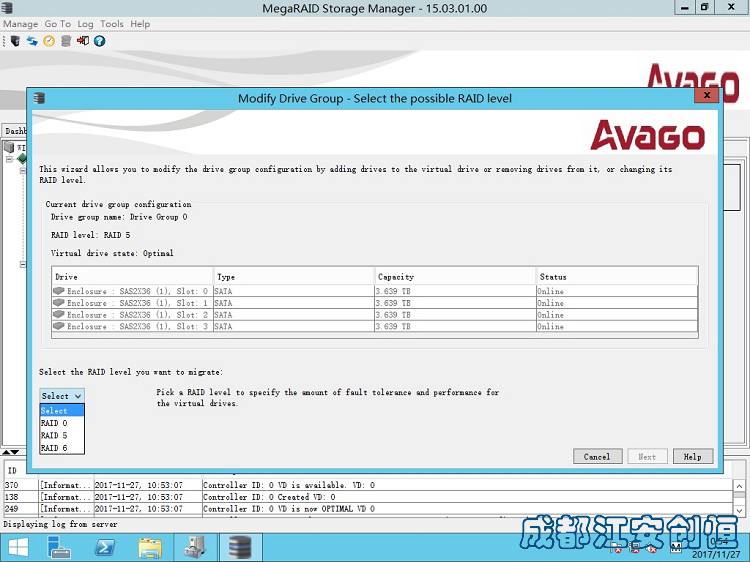Viewport: 750px width, 562px height.
Task: Click the log ID column header
Action: click(x=21, y=471)
